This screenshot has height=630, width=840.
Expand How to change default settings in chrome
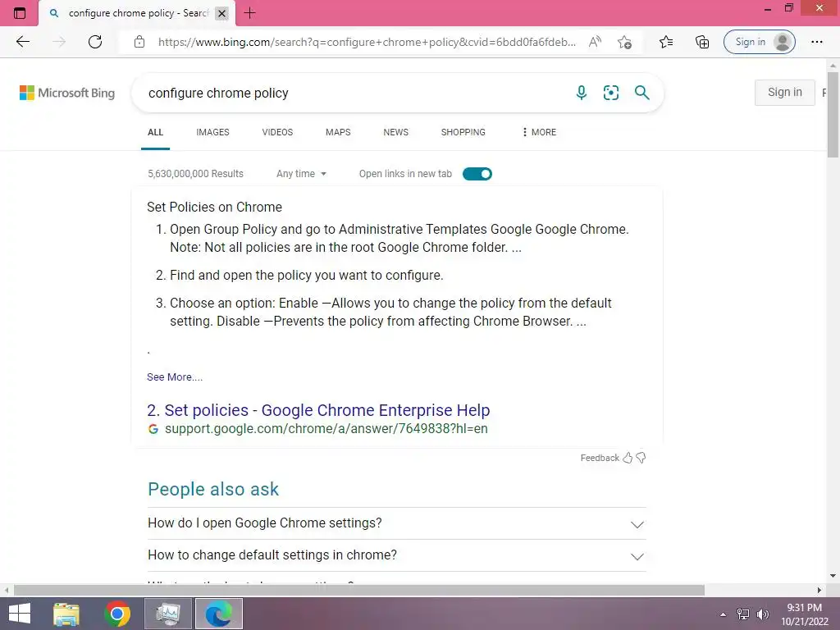coord(396,555)
